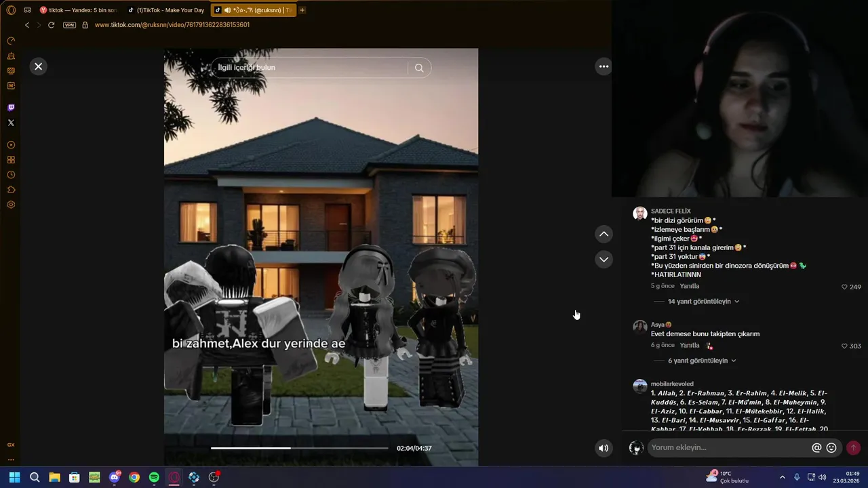Click the 'İlgili içeriği bulun' search field
This screenshot has height=488, width=868.
click(310, 68)
